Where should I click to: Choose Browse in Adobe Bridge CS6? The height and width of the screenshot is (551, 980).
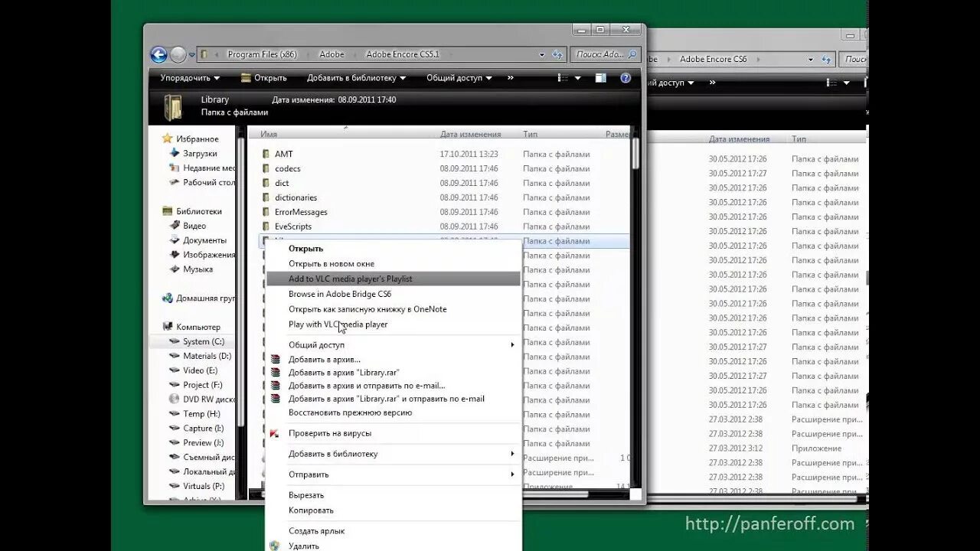point(393,294)
